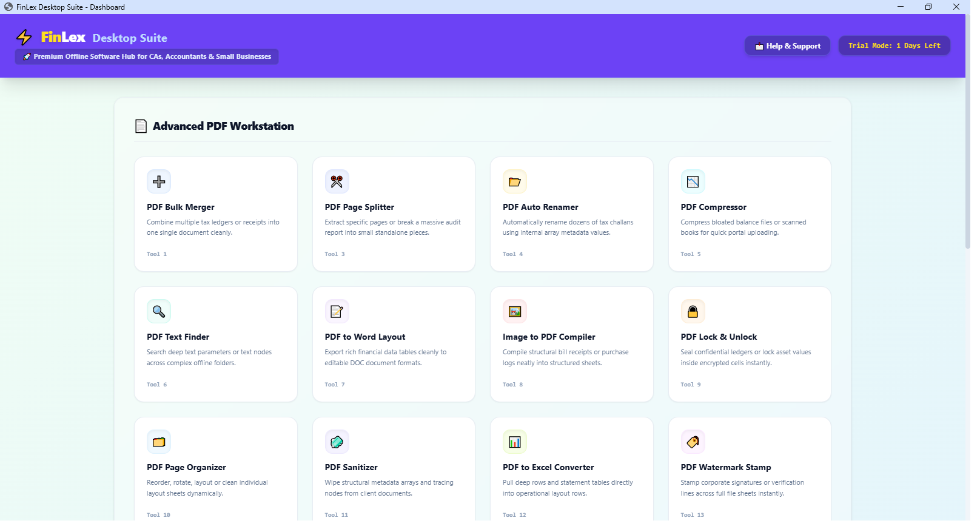Image resolution: width=980 pixels, height=529 pixels.
Task: Click the 'Seal confidential ledgers' description
Action: coord(746,357)
